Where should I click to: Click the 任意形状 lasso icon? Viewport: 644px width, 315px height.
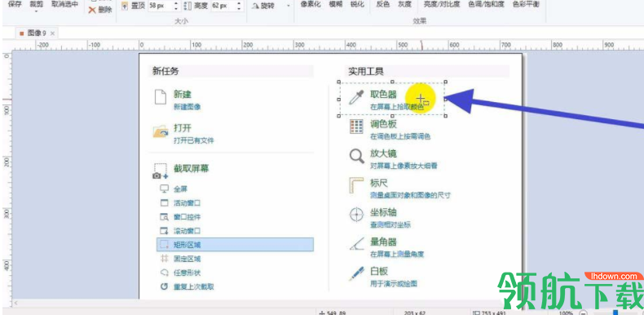tap(165, 273)
